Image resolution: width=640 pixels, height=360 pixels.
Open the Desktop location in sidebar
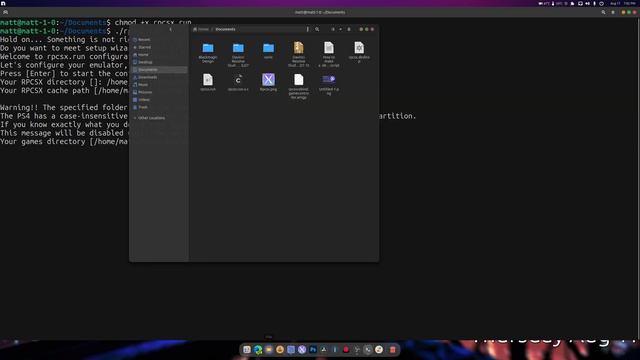pyautogui.click(x=159, y=62)
